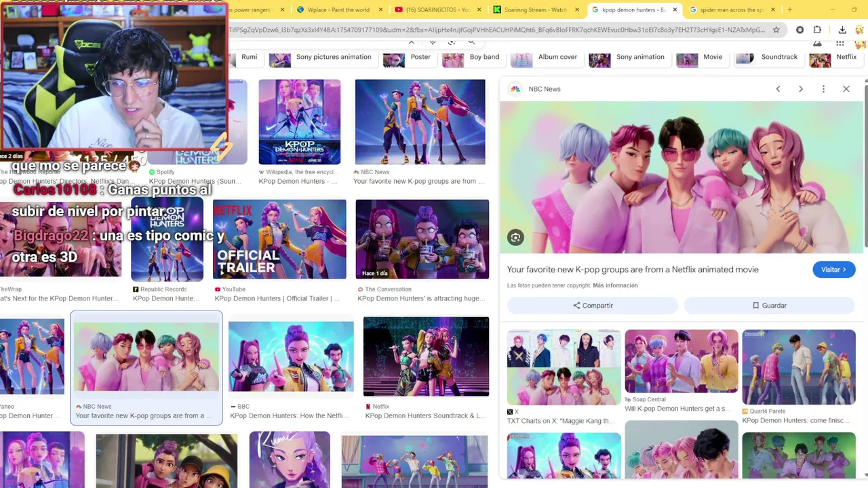Image resolution: width=868 pixels, height=488 pixels.
Task: Close the spider man across the spider tab
Action: 774,9
